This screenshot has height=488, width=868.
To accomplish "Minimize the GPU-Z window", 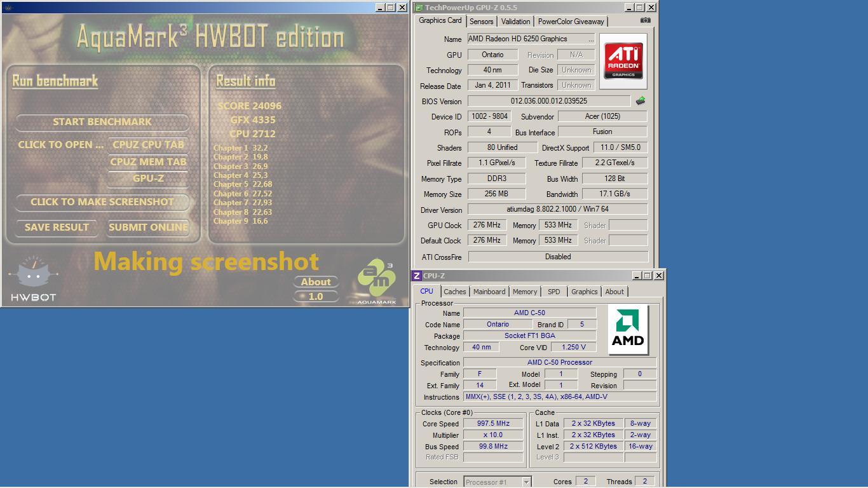I will tap(628, 8).
